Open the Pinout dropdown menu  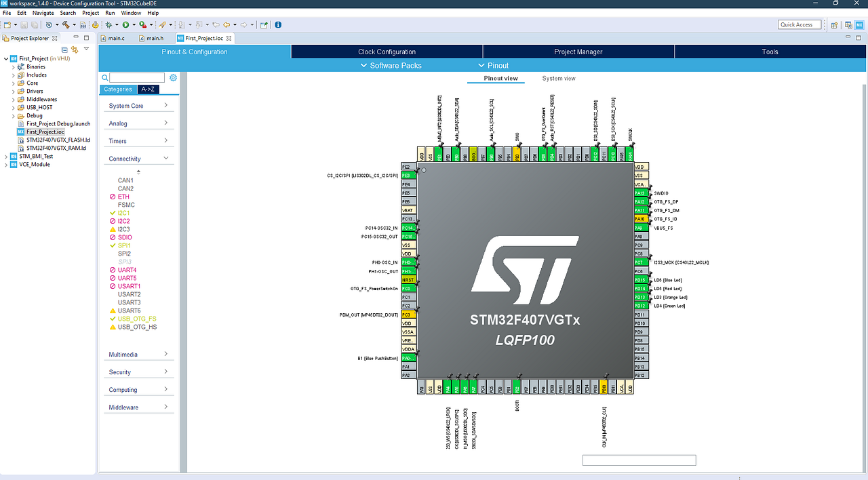496,65
